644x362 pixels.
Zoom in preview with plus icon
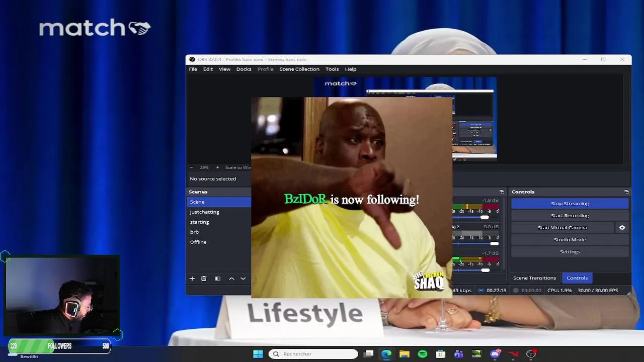tap(217, 167)
